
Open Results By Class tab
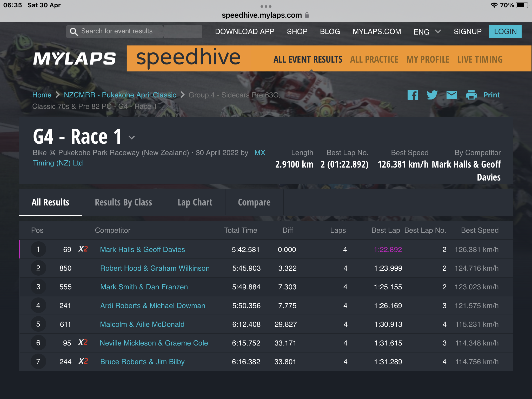point(123,202)
